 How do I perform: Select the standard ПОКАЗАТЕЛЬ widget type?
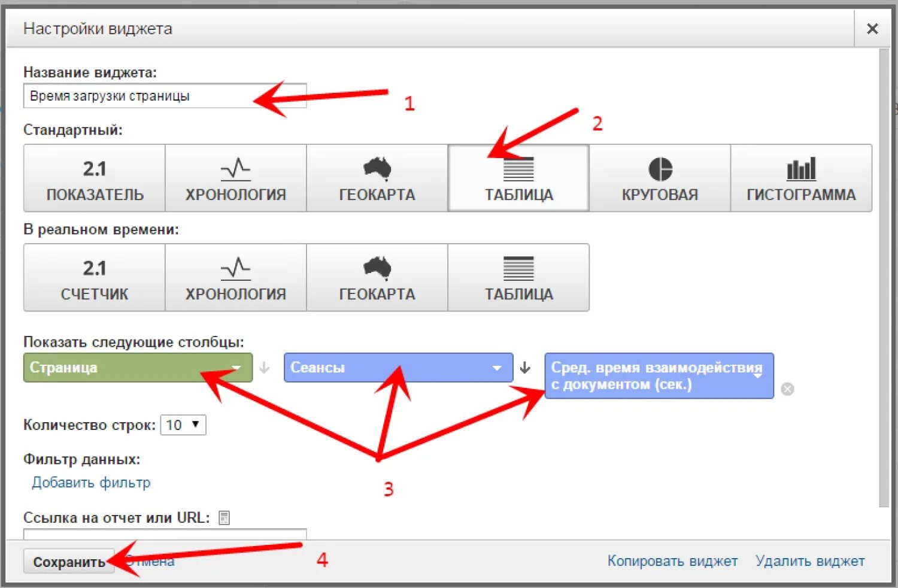coord(95,178)
